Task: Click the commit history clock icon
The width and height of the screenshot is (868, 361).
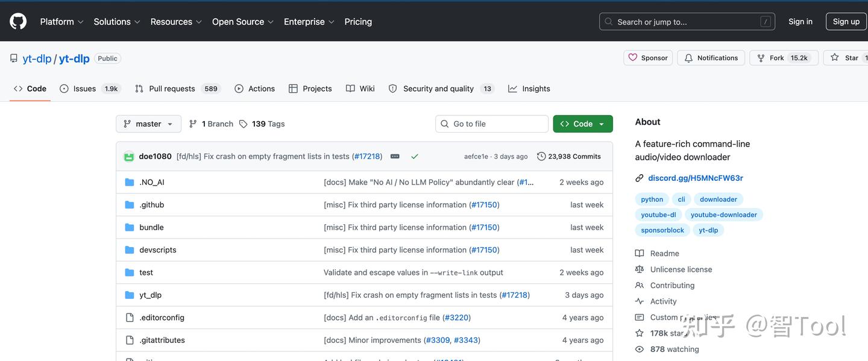Action: (x=541, y=156)
